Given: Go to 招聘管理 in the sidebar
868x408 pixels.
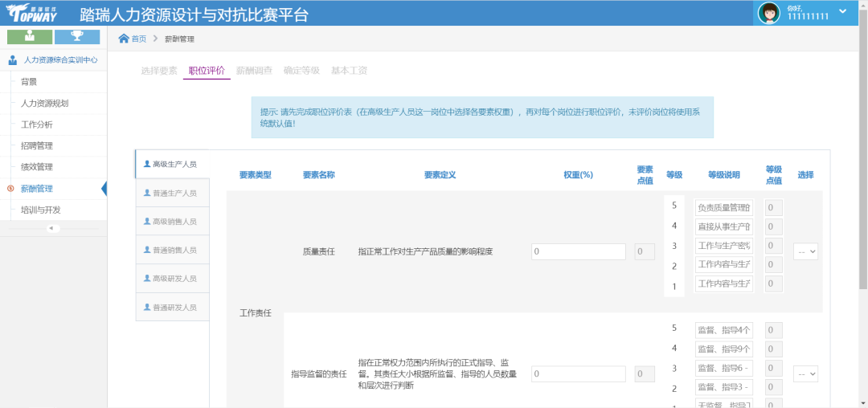Looking at the screenshot, I should (37, 145).
